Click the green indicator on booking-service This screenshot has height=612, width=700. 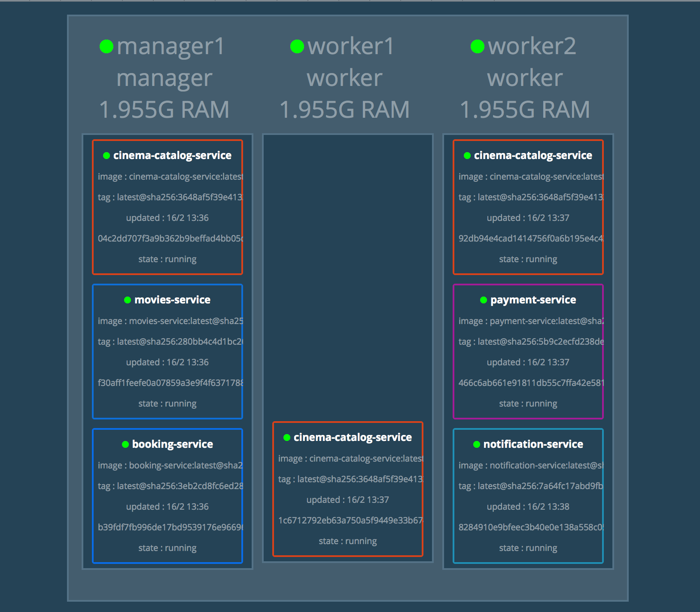[x=125, y=444]
